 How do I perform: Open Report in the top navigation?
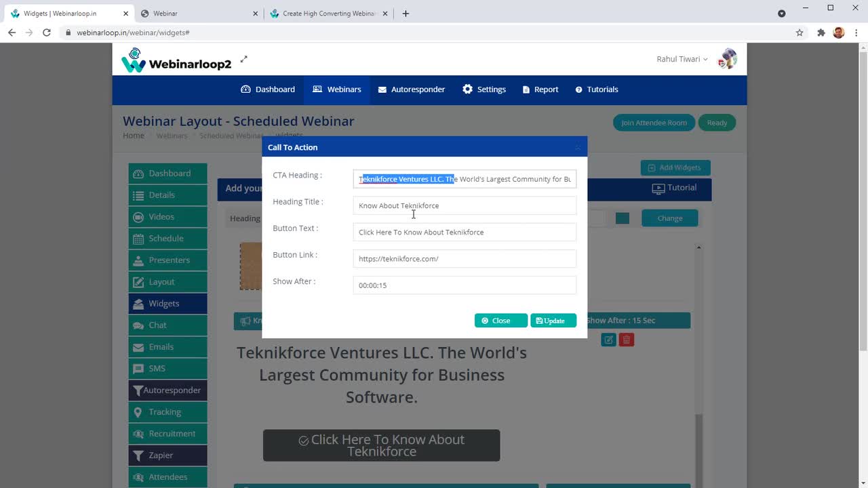[540, 89]
